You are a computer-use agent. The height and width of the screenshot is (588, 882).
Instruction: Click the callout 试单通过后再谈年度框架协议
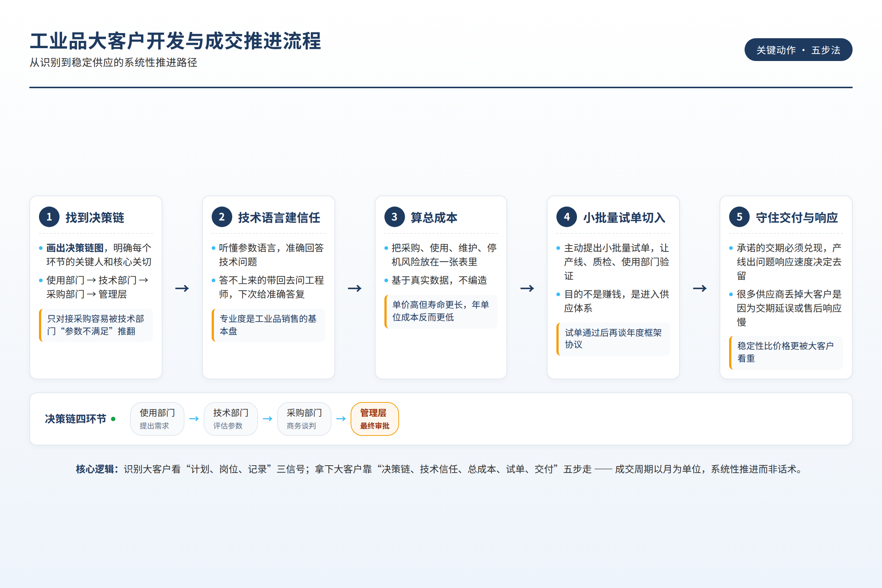pyautogui.click(x=613, y=339)
